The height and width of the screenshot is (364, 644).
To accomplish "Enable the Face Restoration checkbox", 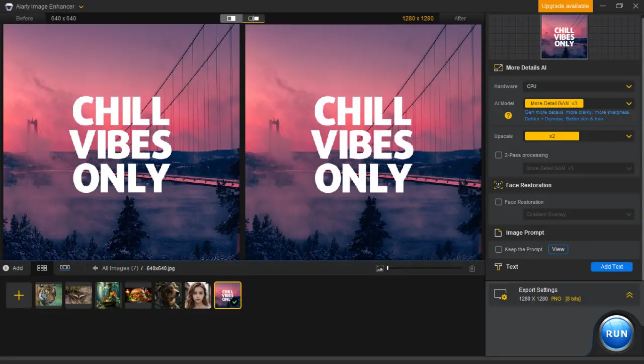I will pos(499,202).
